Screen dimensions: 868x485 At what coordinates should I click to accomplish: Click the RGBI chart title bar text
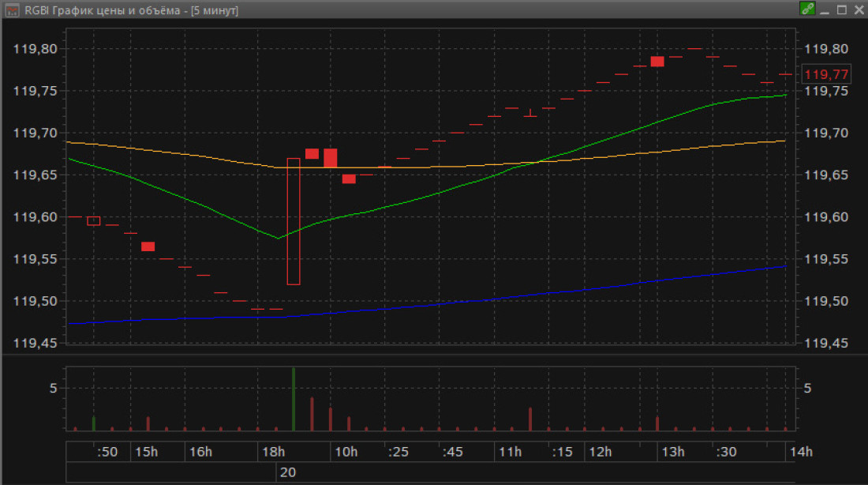click(x=131, y=10)
